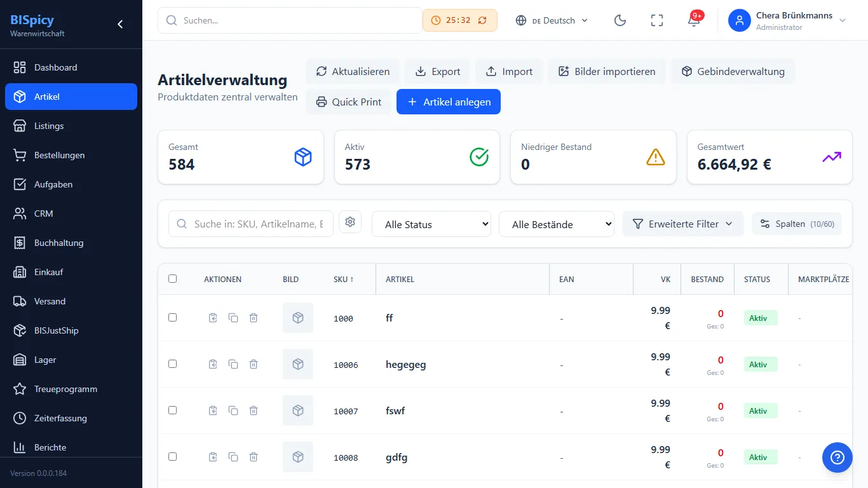The image size is (868, 488).
Task: Click the SKU value 10007
Action: point(346,412)
